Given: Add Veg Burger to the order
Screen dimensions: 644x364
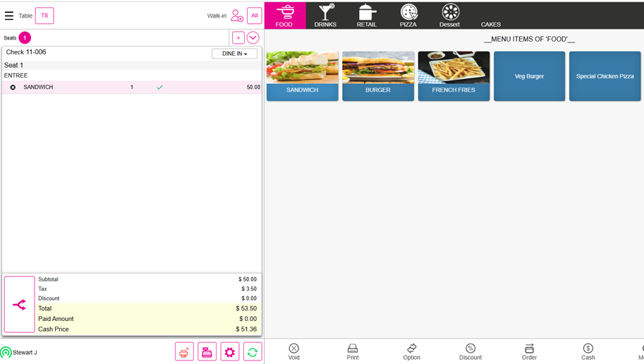Looking at the screenshot, I should click(x=529, y=76).
